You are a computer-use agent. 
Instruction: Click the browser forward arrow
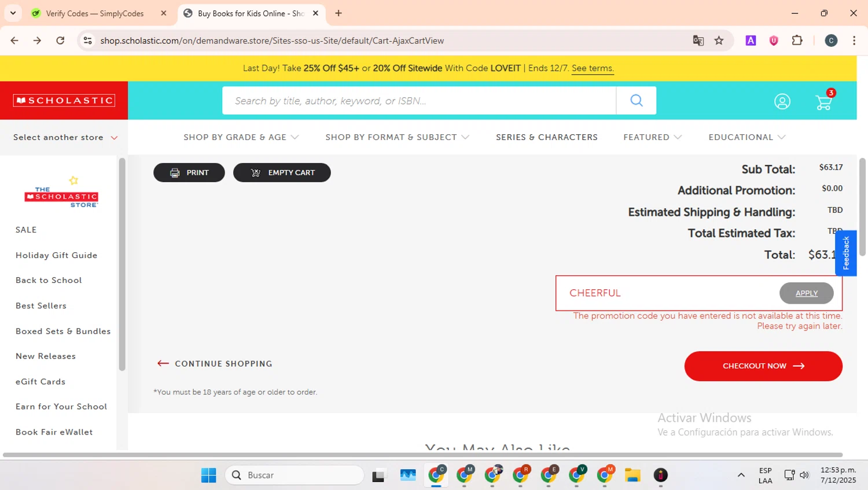tap(37, 40)
